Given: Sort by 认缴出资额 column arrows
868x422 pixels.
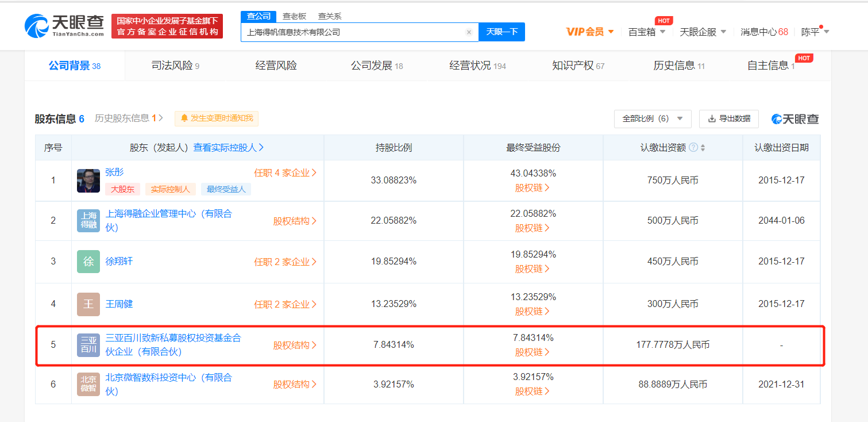Looking at the screenshot, I should 703,148.
